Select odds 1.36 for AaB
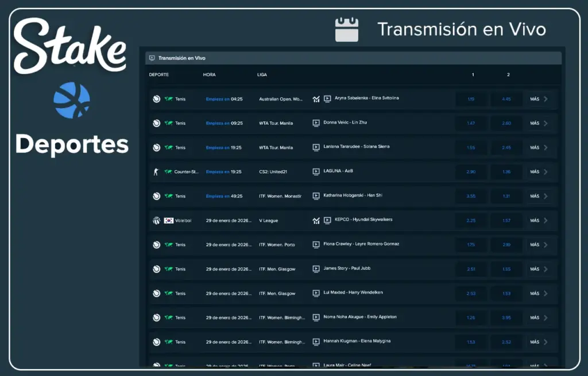The height and width of the screenshot is (376, 588). 506,172
